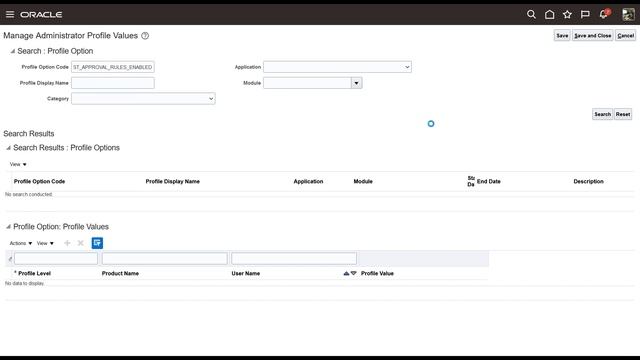The image size is (640, 360).
Task: Click the Save and Close button
Action: (593, 36)
